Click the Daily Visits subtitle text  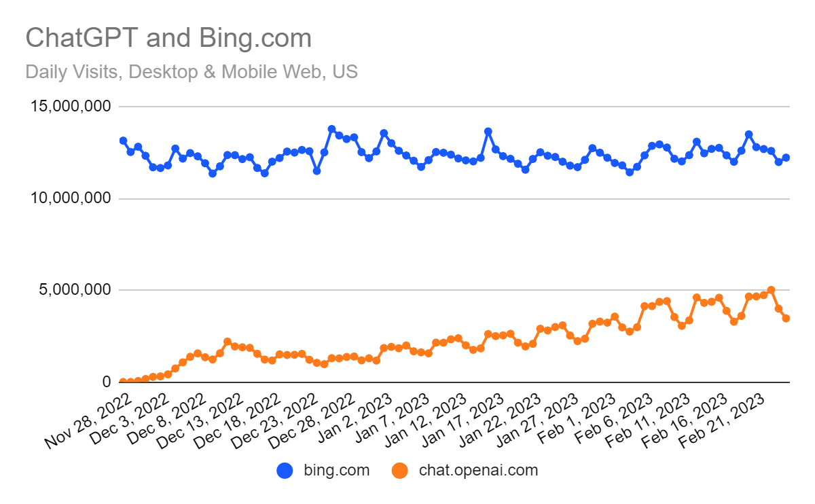tap(192, 71)
